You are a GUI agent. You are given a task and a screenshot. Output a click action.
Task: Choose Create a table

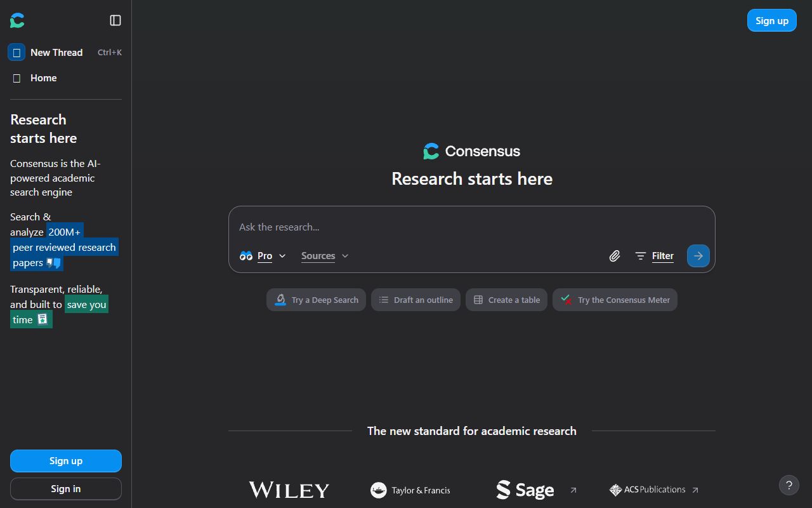pyautogui.click(x=506, y=299)
